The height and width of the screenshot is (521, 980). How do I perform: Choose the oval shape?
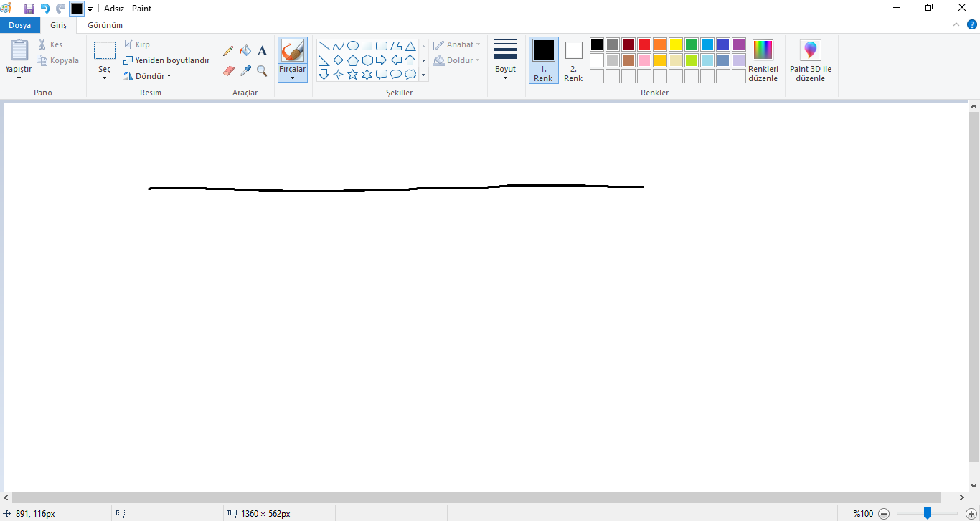[353, 46]
